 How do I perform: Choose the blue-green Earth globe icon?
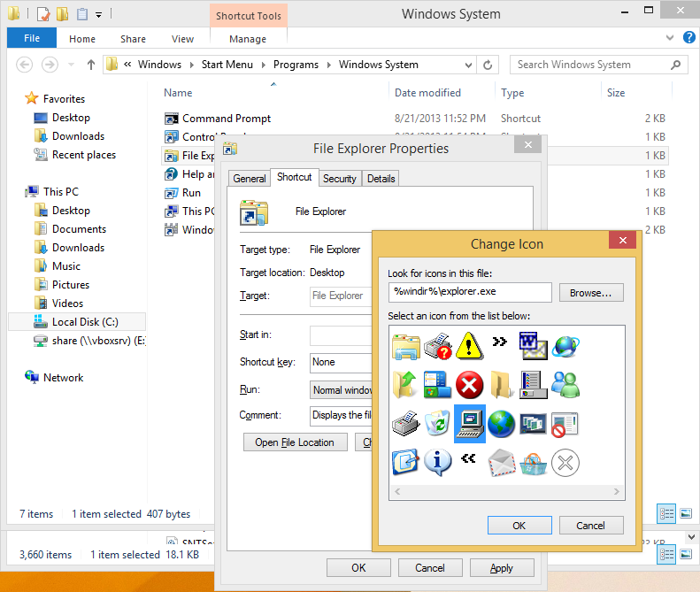point(501,424)
